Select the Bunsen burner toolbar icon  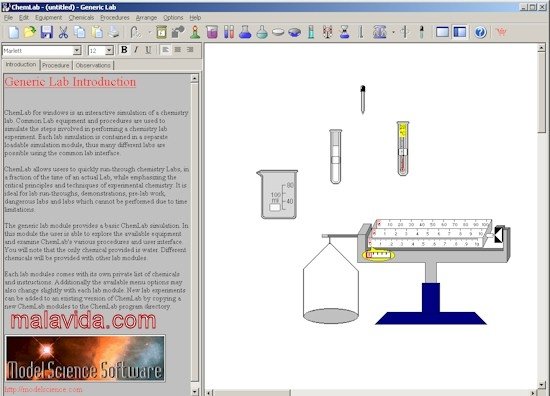(195, 32)
